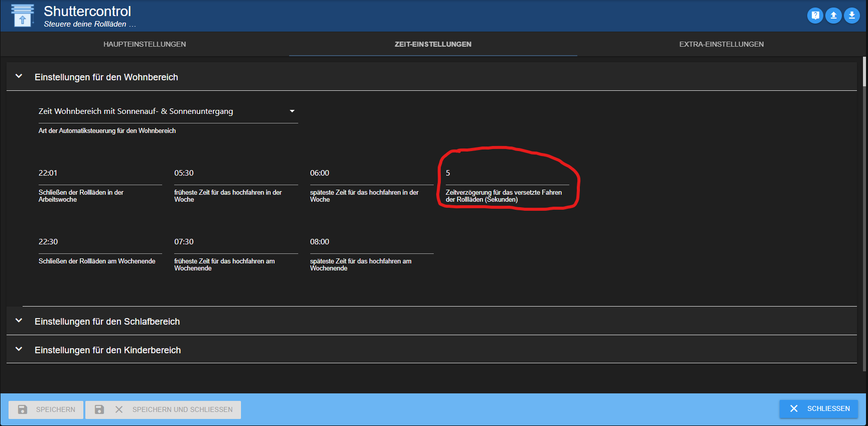
Task: Switch to the Haupteinstellungen tab
Action: coord(145,44)
